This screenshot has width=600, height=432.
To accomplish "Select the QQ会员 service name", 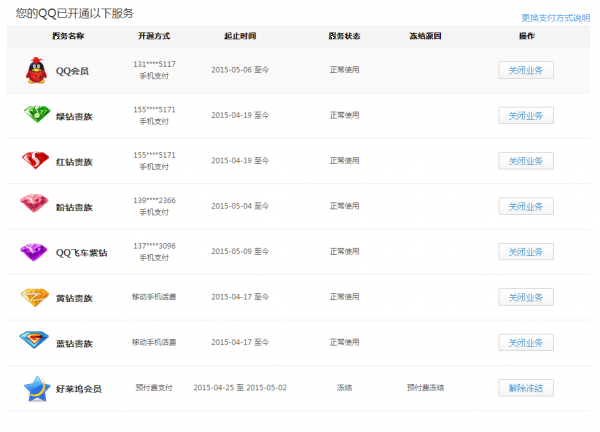I will tap(72, 71).
